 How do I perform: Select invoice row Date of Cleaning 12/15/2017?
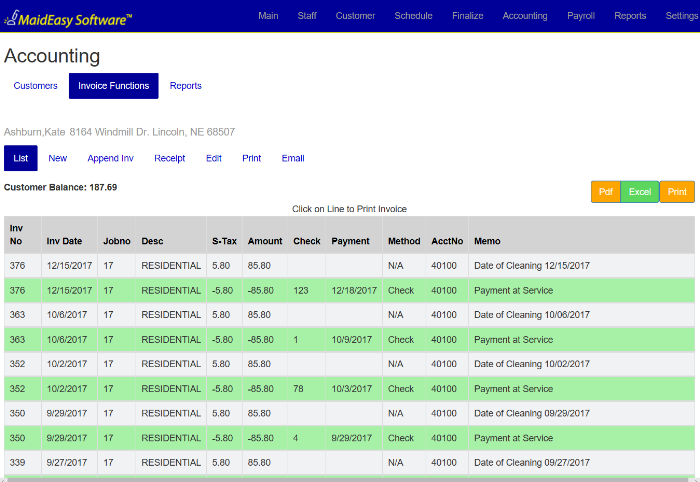coord(350,266)
